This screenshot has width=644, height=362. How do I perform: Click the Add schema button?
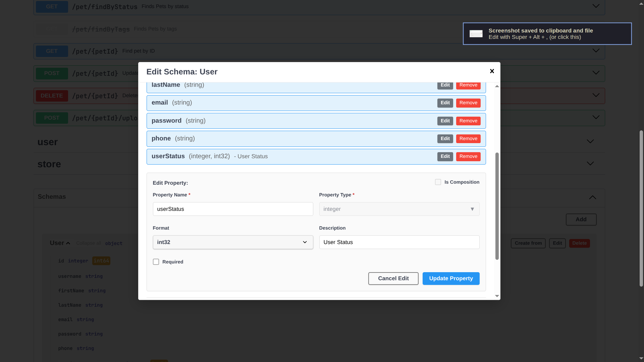point(581,220)
